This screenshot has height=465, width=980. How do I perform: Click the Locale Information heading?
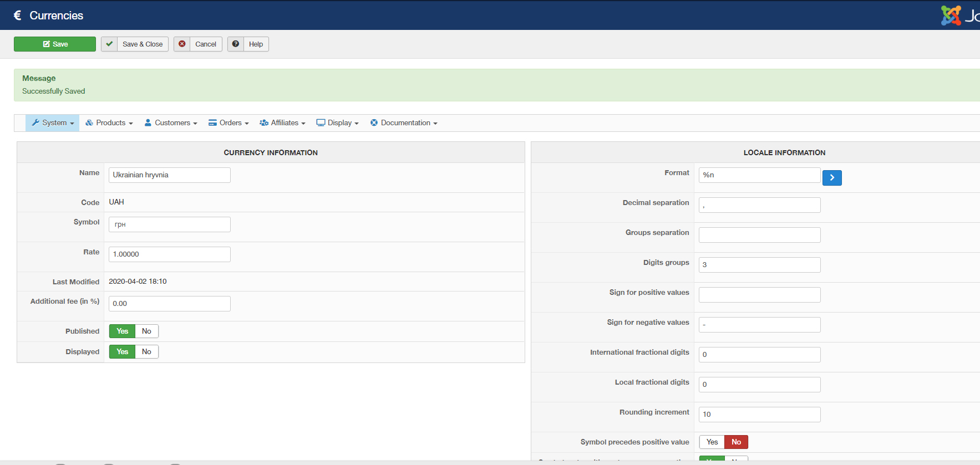[784, 153]
